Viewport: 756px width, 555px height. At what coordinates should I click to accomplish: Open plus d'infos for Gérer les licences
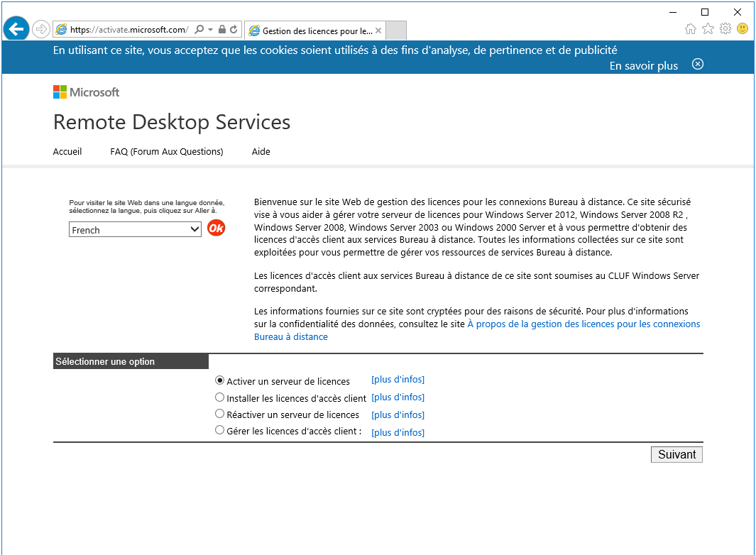(x=398, y=432)
